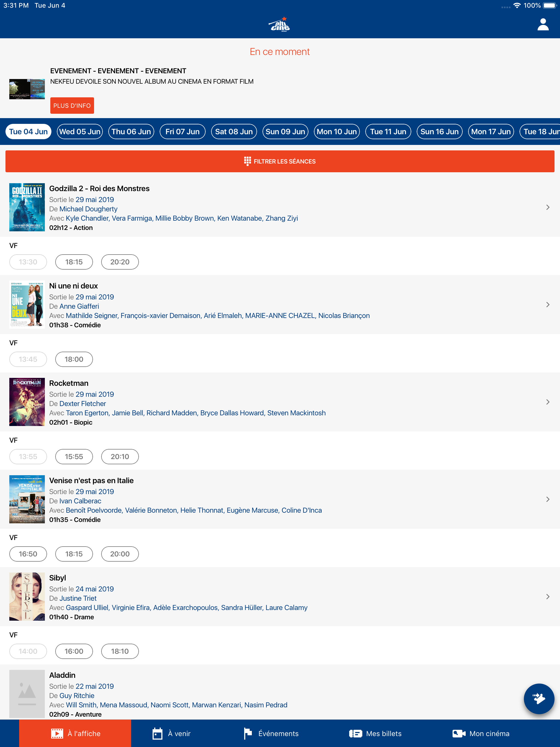The height and width of the screenshot is (747, 560).
Task: Select the Wed 05 Jun date
Action: click(80, 131)
